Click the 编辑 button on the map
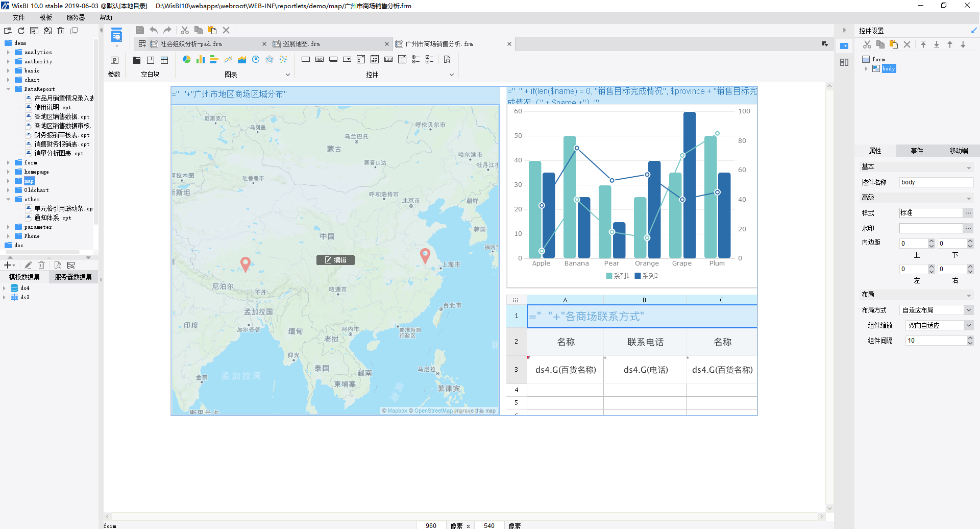980x529 pixels. tap(335, 260)
